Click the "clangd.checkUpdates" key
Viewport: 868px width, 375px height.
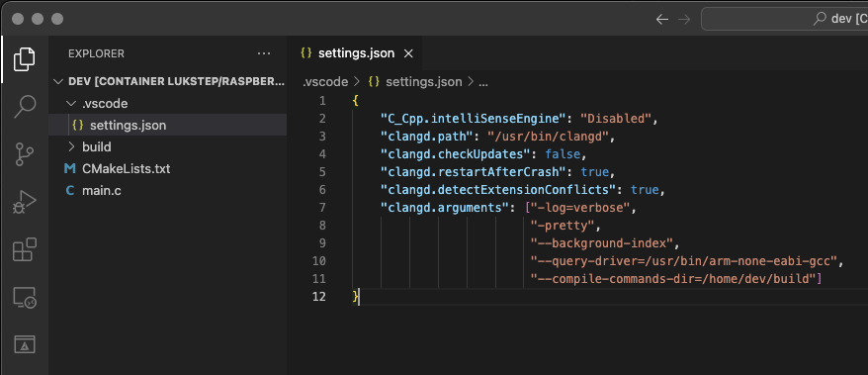tap(455, 154)
